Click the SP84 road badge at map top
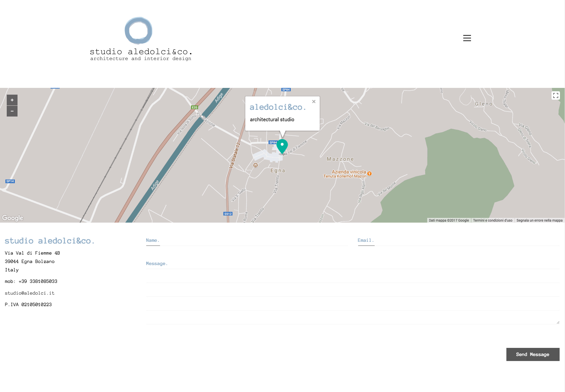565x392 pixels. (x=286, y=90)
